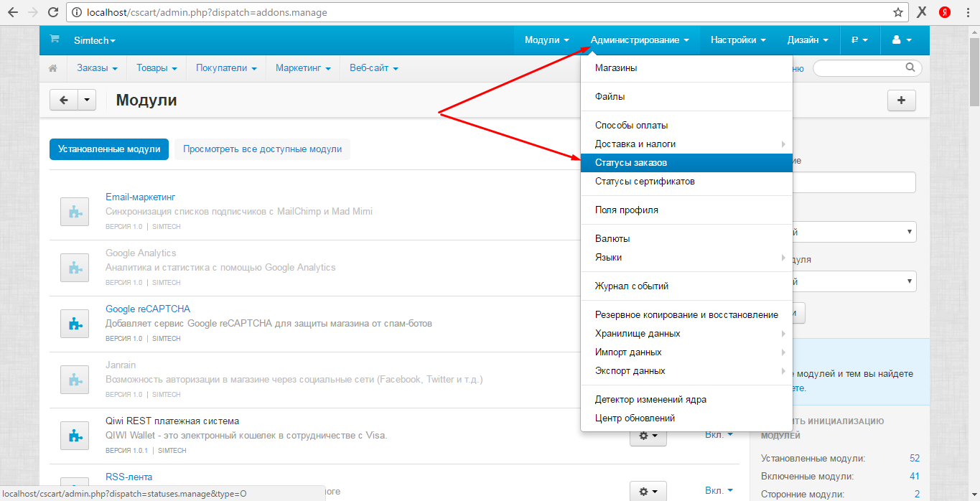Open gear menu for RSS-лента module
This screenshot has width=980, height=501.
pyautogui.click(x=648, y=491)
